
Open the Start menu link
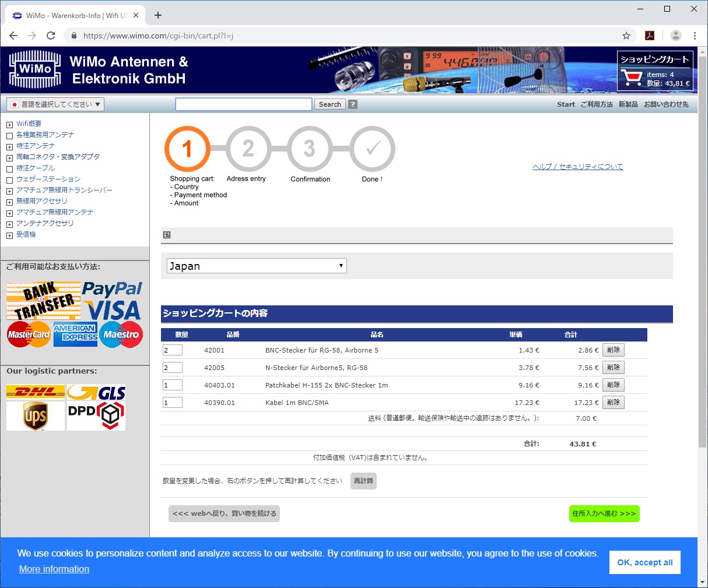coord(566,104)
